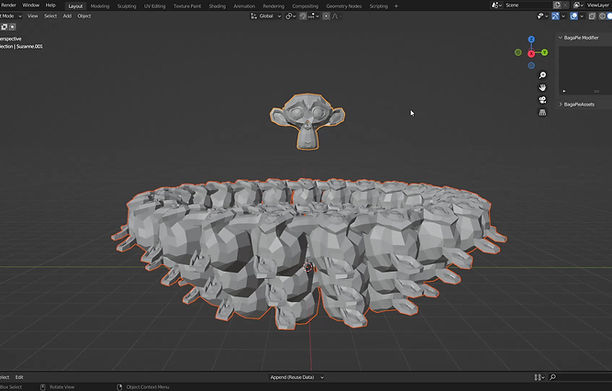Switch to the Rendering workspace tab
Screen dimensions: 612x391
tap(273, 6)
